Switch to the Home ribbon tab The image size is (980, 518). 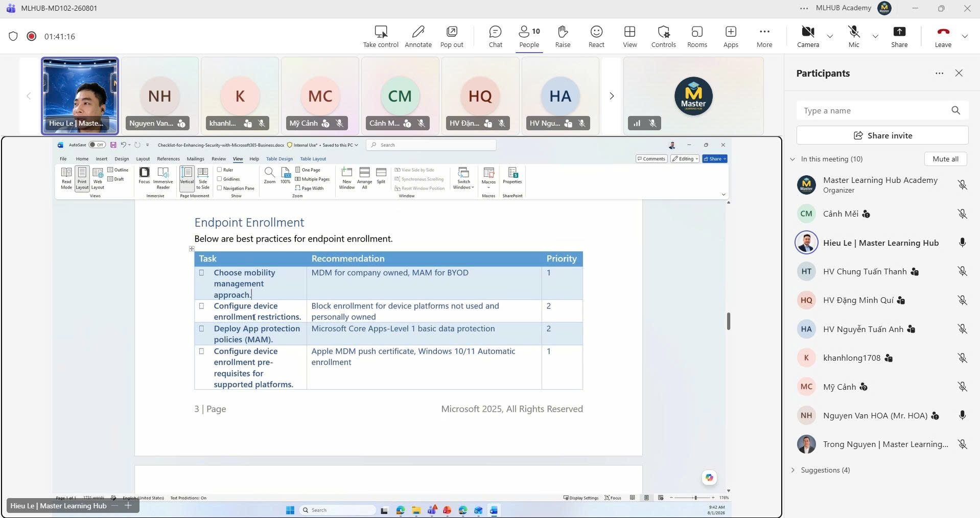click(82, 159)
